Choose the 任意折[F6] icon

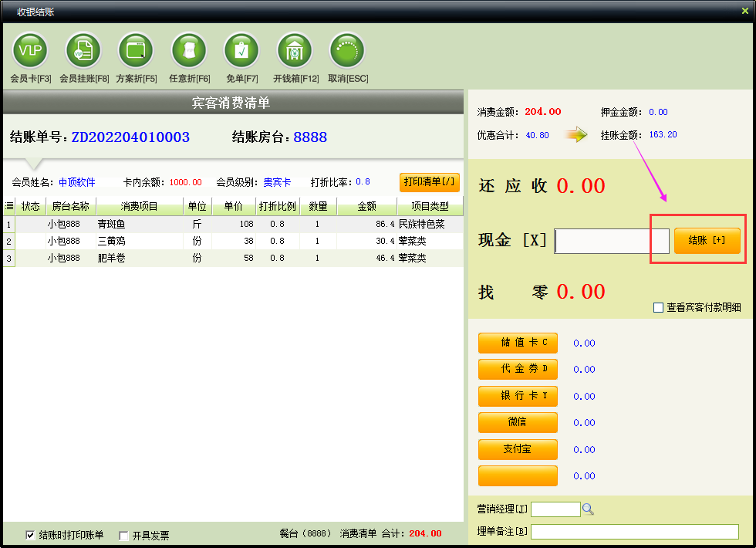pyautogui.click(x=189, y=51)
